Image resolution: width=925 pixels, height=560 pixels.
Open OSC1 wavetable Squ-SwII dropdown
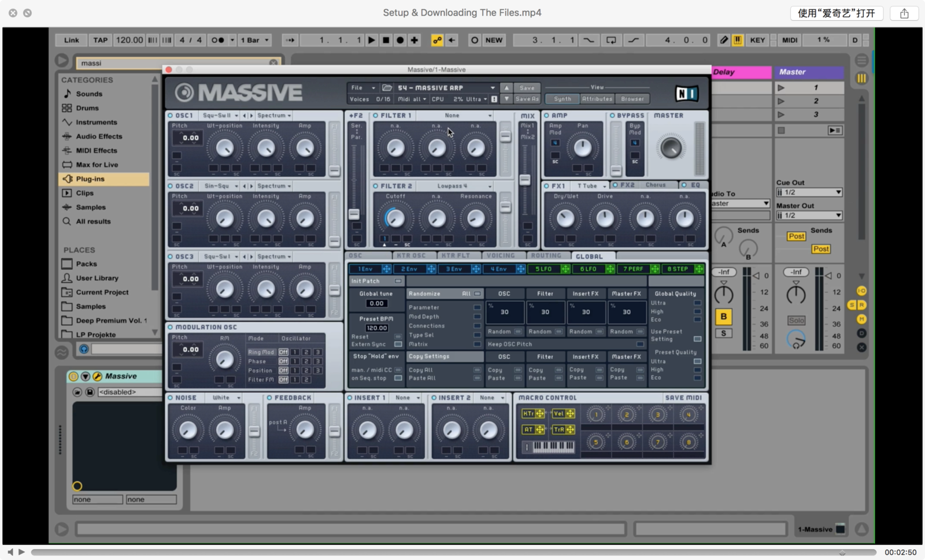[220, 116]
